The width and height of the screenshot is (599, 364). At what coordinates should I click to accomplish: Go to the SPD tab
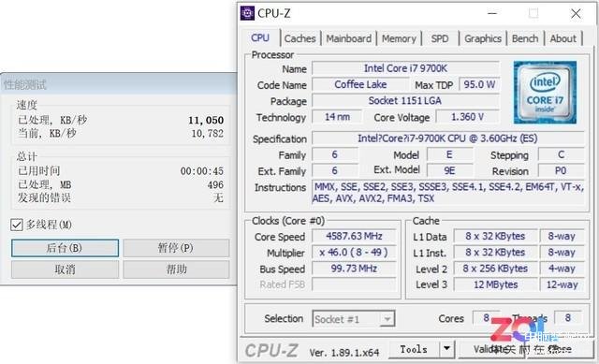440,38
